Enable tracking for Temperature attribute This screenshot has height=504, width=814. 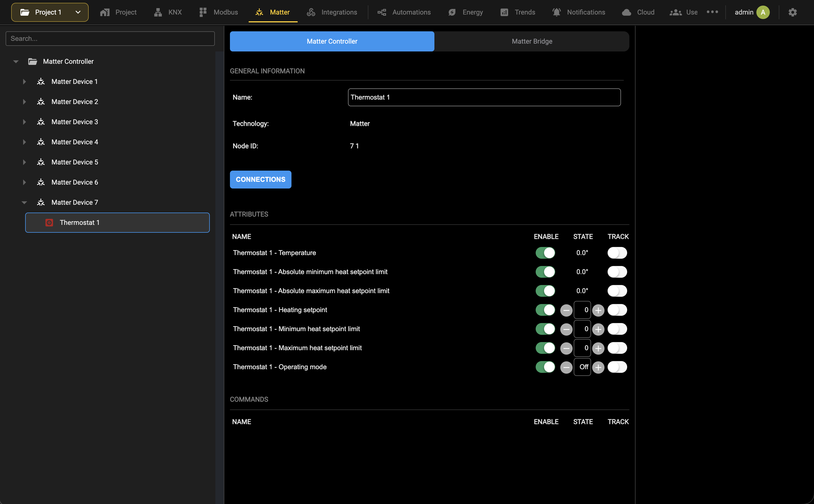point(617,253)
